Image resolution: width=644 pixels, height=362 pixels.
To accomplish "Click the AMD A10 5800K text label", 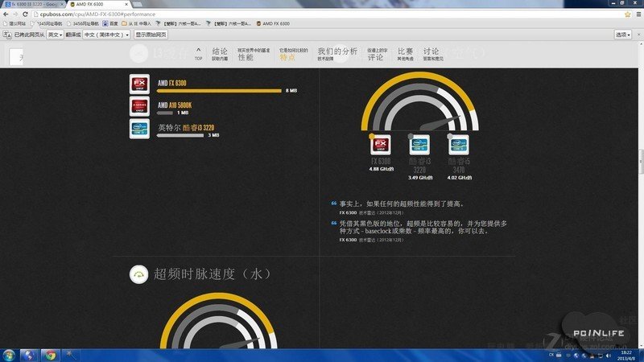I will [175, 105].
